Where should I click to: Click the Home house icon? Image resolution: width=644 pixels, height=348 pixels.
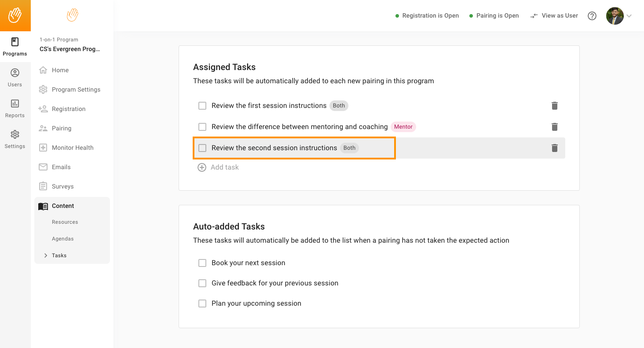[x=43, y=70]
